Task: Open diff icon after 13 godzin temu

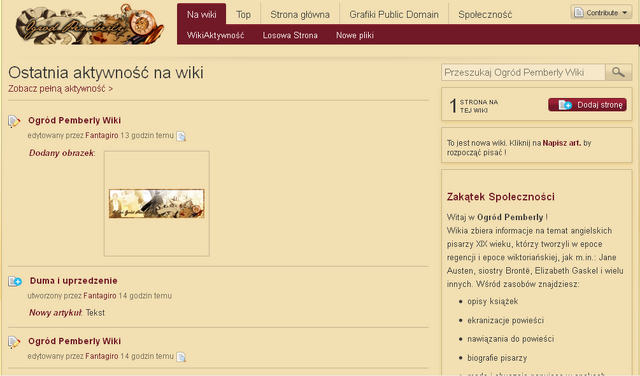Action: click(x=181, y=136)
